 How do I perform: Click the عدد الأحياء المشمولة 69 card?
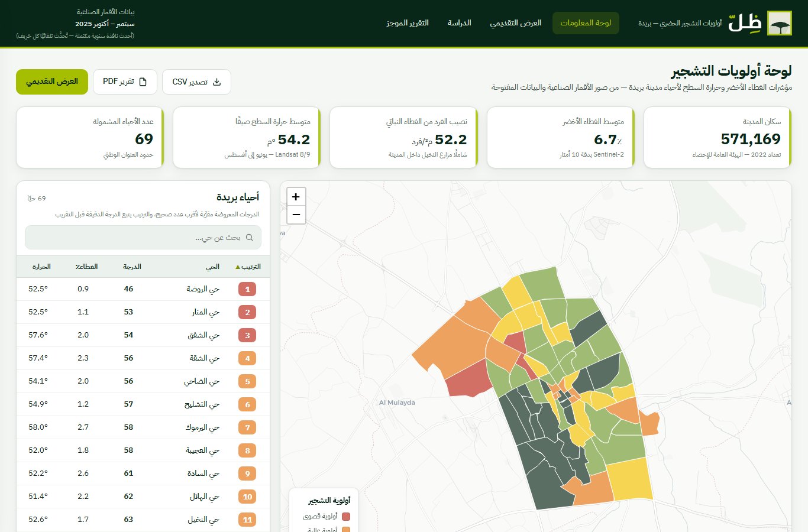tap(90, 138)
